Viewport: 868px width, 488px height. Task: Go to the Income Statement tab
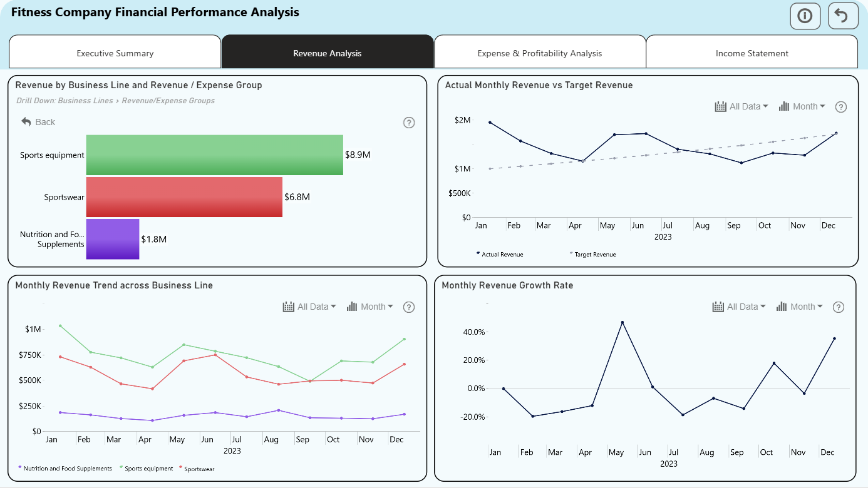pos(752,53)
